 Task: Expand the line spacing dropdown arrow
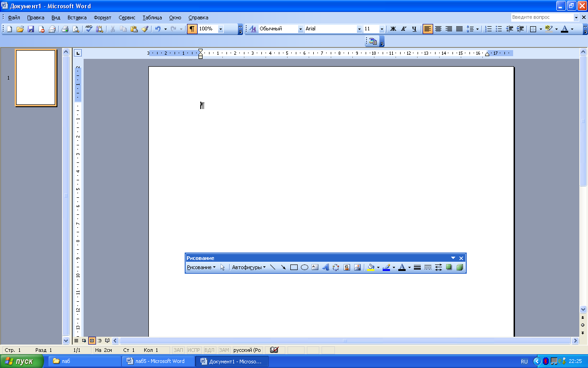478,29
